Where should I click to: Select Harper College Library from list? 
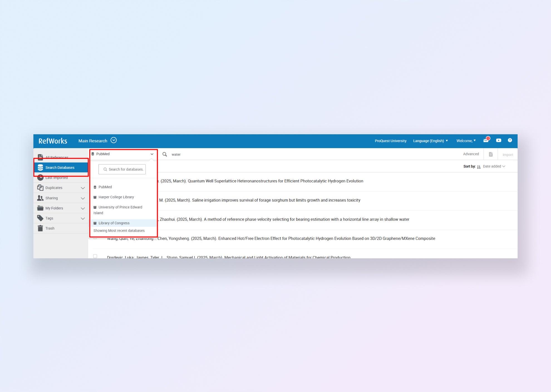(x=116, y=197)
